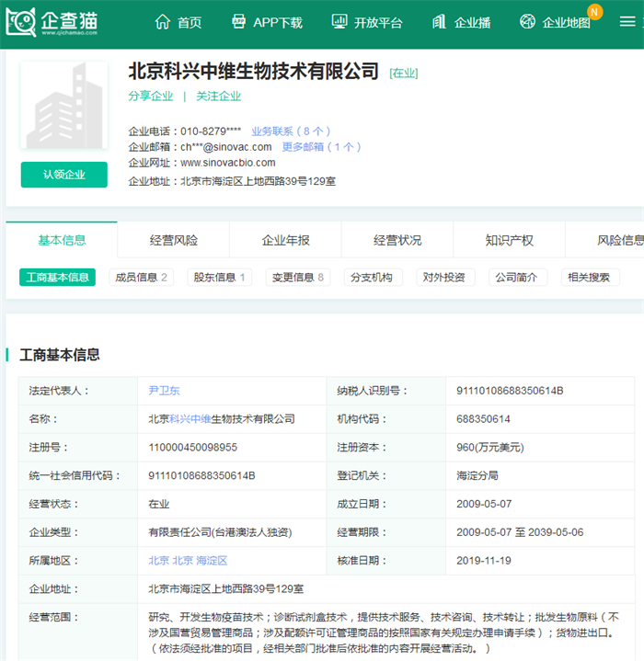Open 企业地图 in the top navigation
Image resolution: width=644 pixels, height=661 pixels.
click(566, 22)
